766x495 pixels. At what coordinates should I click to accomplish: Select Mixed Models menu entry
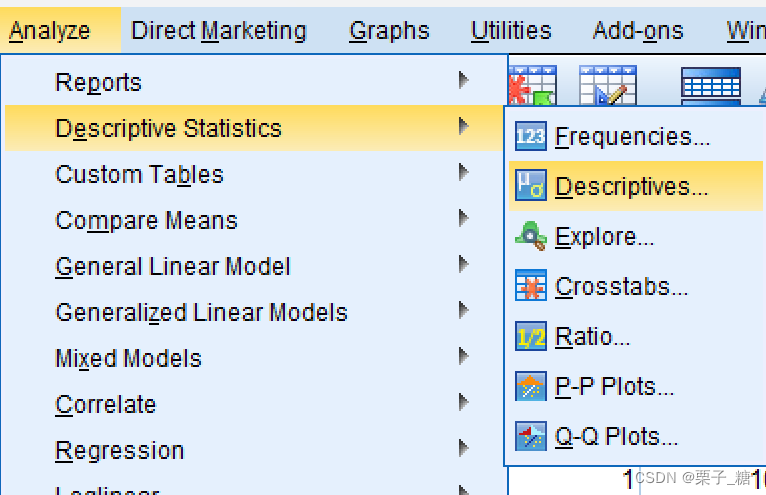pos(254,358)
